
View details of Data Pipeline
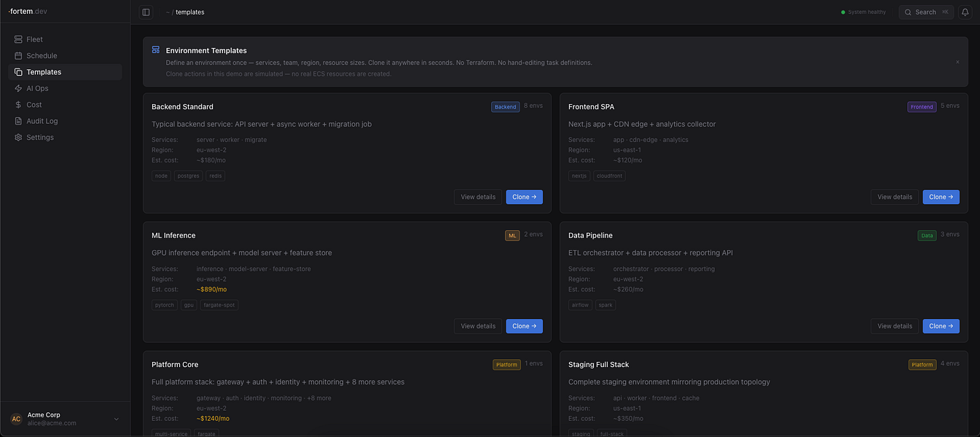tap(895, 326)
